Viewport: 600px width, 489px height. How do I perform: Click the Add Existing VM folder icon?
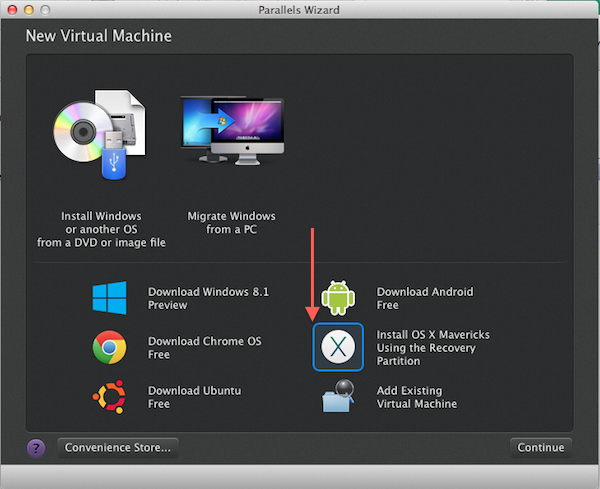(x=338, y=396)
